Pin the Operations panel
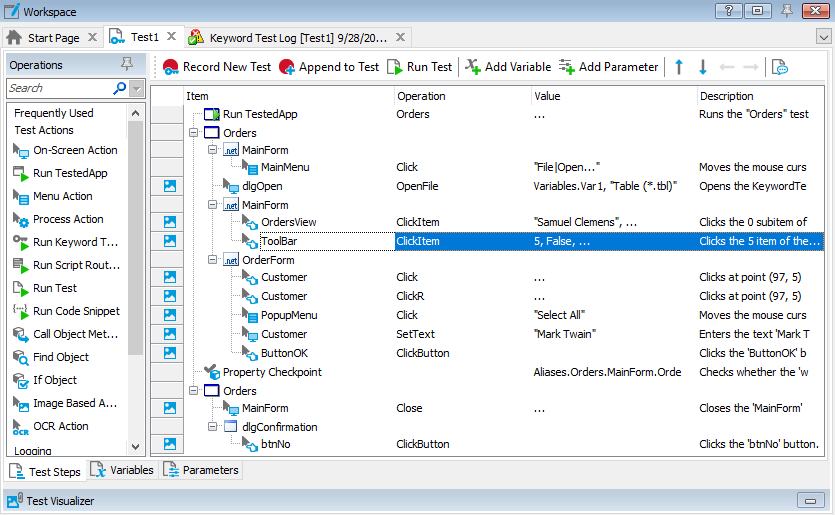The width and height of the screenshot is (835, 515). point(126,64)
